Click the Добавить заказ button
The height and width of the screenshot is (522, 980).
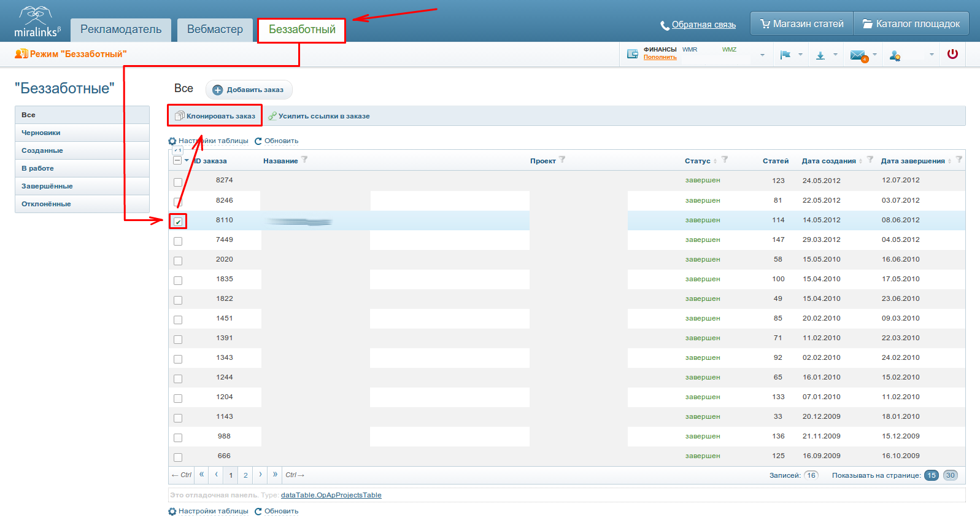249,90
